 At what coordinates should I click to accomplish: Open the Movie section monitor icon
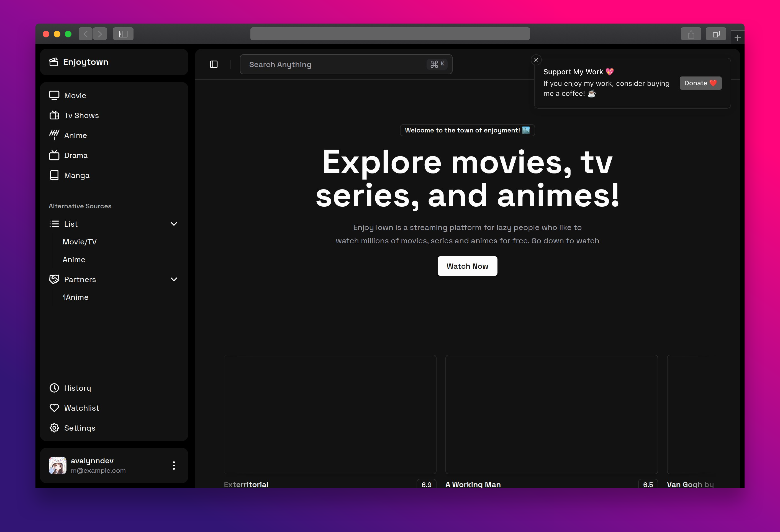pyautogui.click(x=54, y=96)
